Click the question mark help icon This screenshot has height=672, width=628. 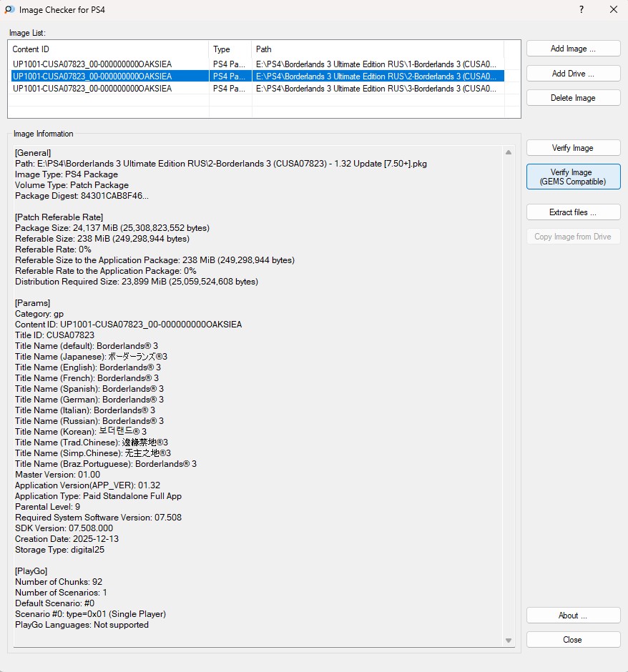[582, 9]
